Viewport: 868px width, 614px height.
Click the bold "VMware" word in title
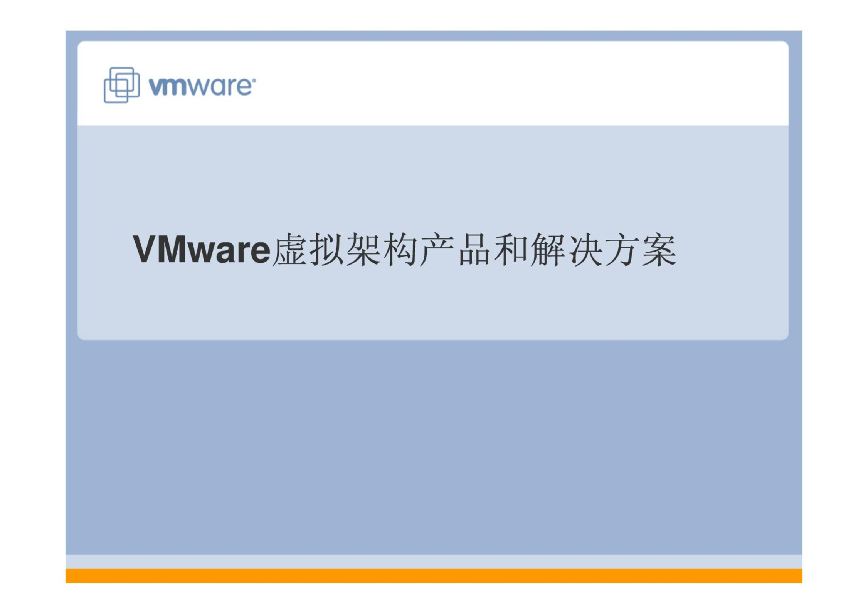tap(202, 250)
